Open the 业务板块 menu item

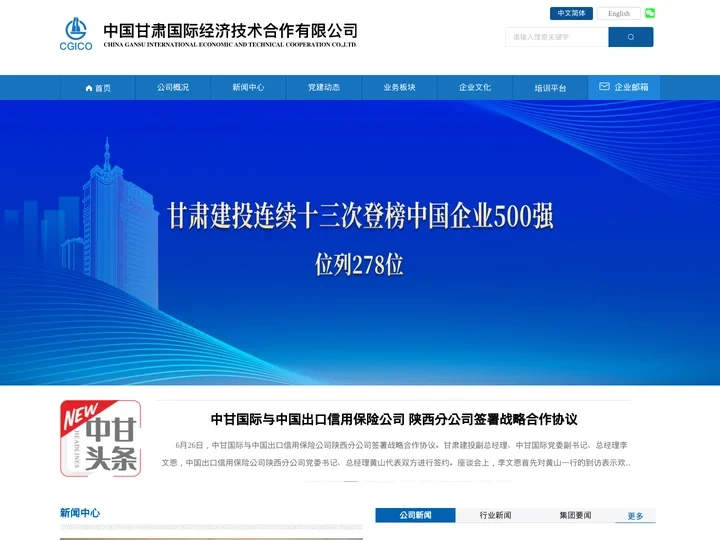pyautogui.click(x=399, y=87)
